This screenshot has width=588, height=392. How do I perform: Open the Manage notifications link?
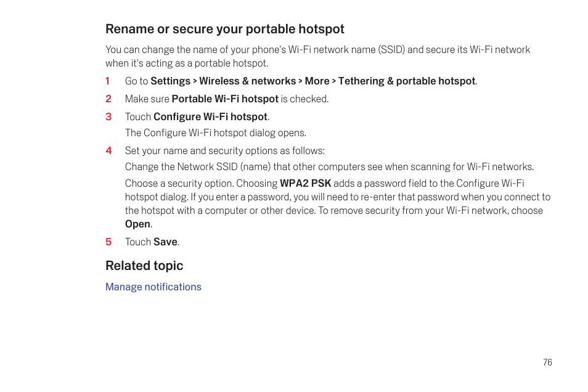[x=153, y=287]
